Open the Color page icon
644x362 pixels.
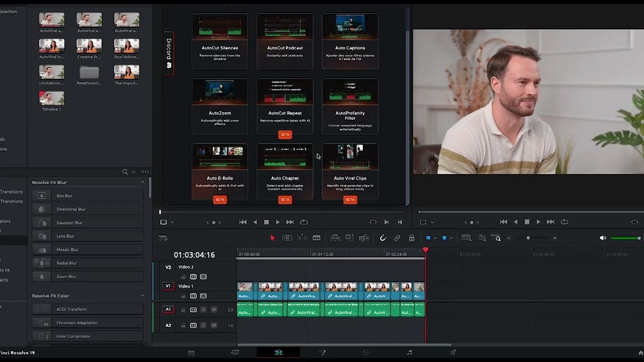point(366,352)
